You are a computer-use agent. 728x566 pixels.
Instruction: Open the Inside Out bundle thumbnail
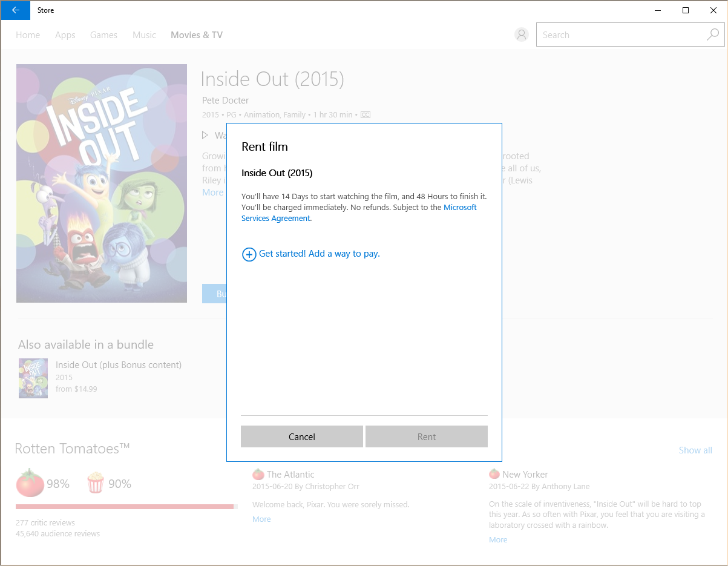coord(33,378)
